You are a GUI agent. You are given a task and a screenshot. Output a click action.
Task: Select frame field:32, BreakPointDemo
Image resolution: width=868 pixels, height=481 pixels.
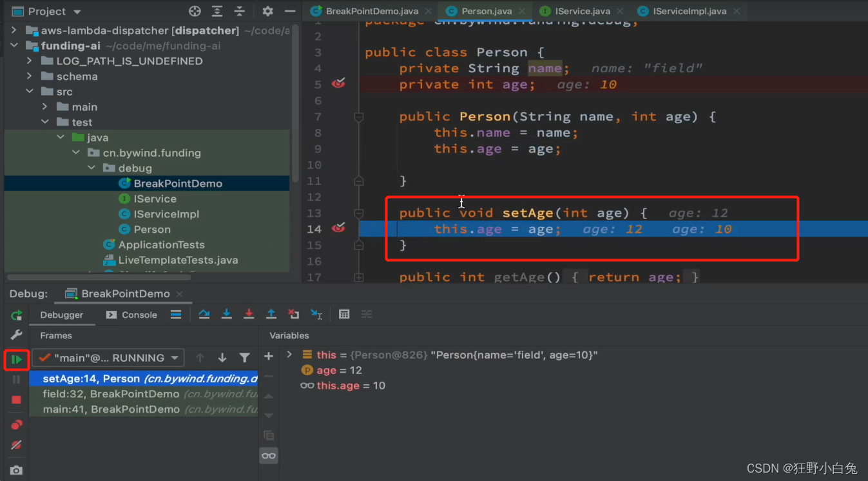coord(144,394)
